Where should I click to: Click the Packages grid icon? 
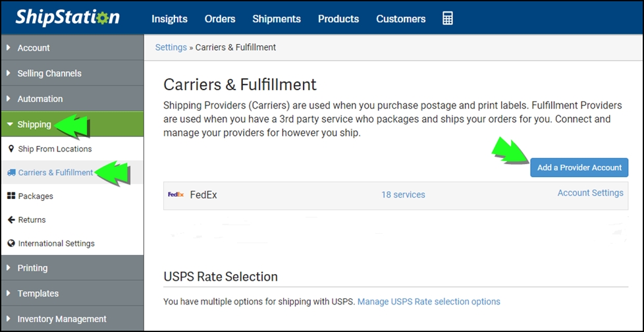(11, 196)
